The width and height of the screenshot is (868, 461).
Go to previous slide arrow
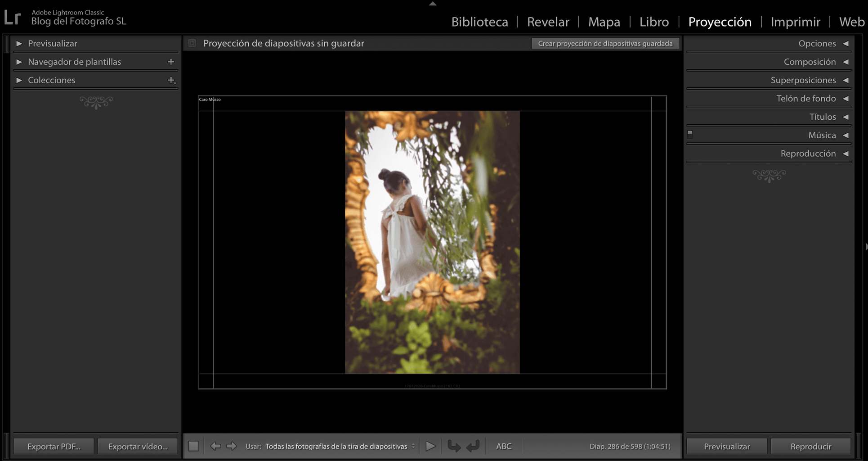point(215,446)
